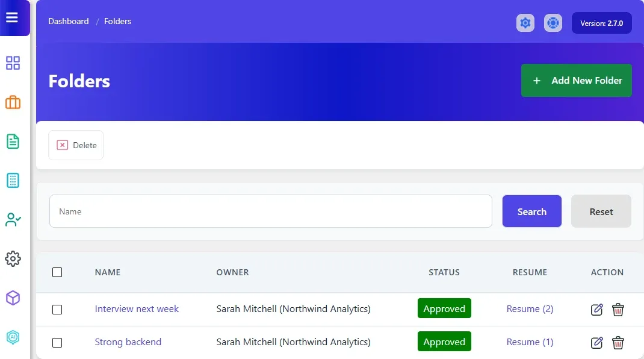Open the hamburger menu
The image size is (644, 359).
pyautogui.click(x=12, y=17)
